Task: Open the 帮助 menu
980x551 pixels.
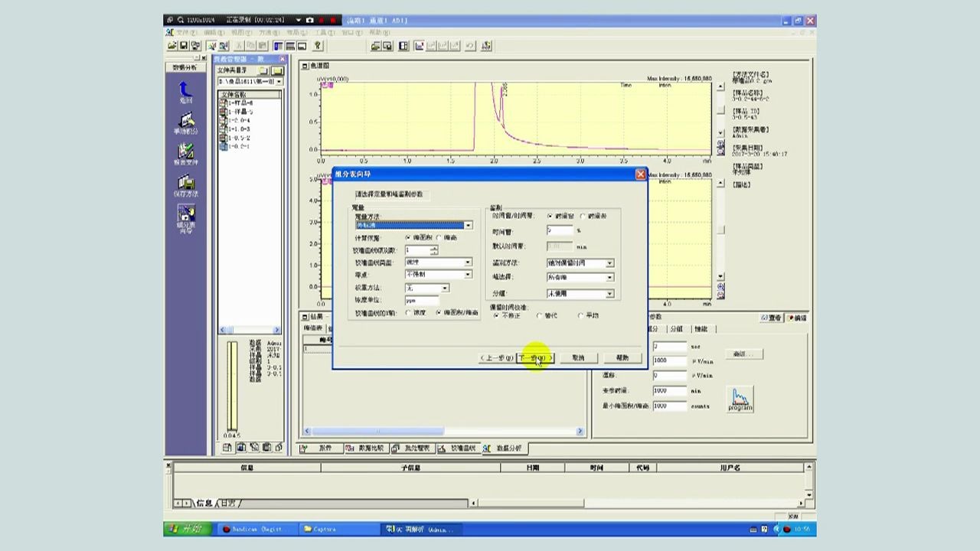Action: coord(380,33)
